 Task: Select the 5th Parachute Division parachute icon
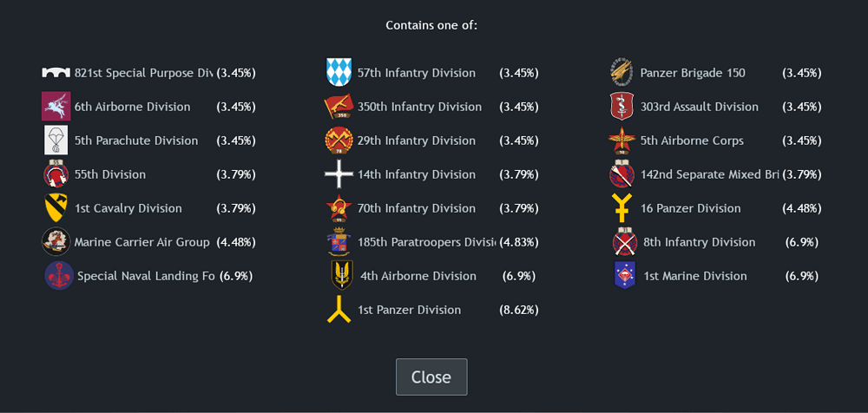tap(56, 141)
